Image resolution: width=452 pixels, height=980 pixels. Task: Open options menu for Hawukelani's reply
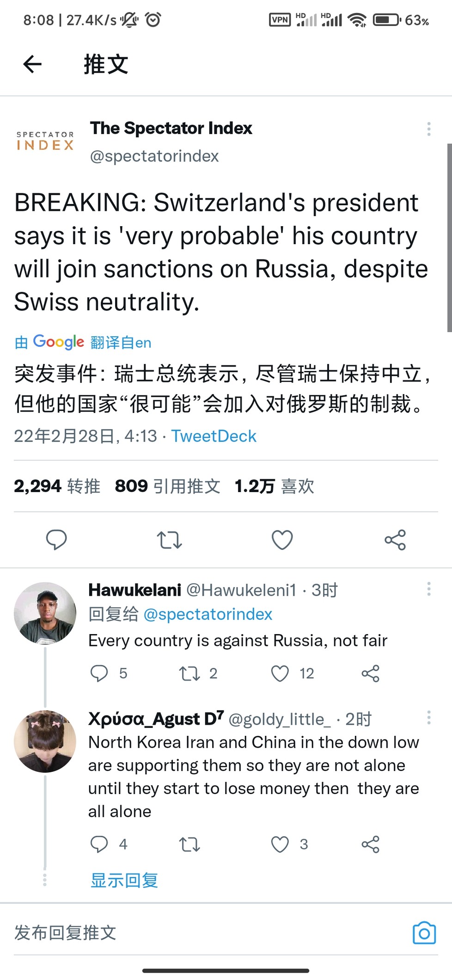pos(429,589)
